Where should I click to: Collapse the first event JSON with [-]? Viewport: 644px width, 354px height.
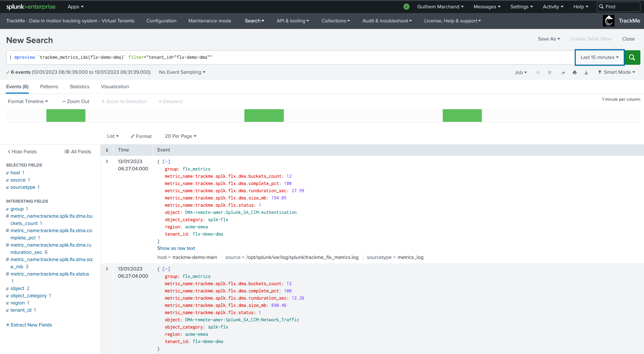(166, 162)
